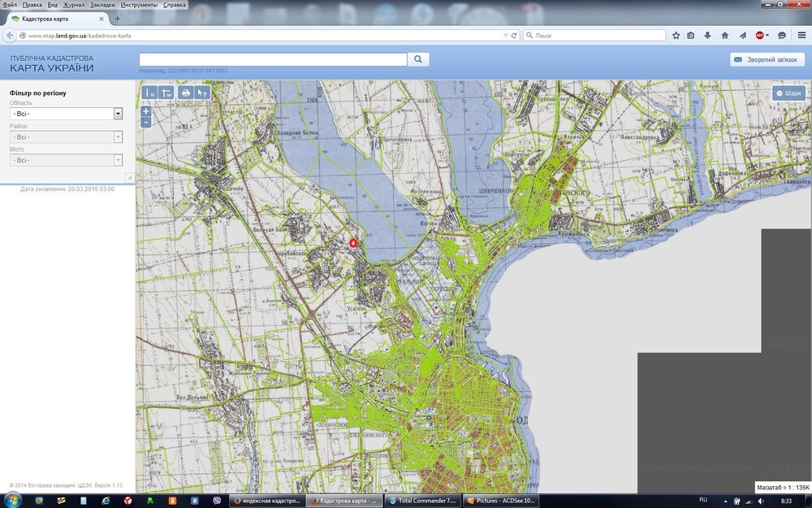The height and width of the screenshot is (508, 812).
Task: Click the magnifier search button
Action: [417, 59]
